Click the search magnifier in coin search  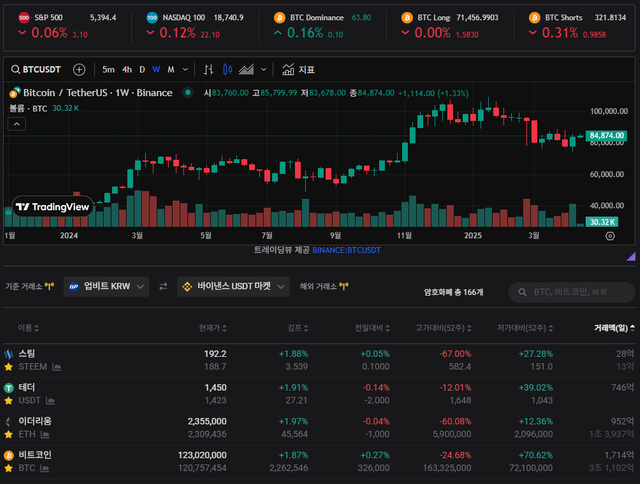[522, 292]
